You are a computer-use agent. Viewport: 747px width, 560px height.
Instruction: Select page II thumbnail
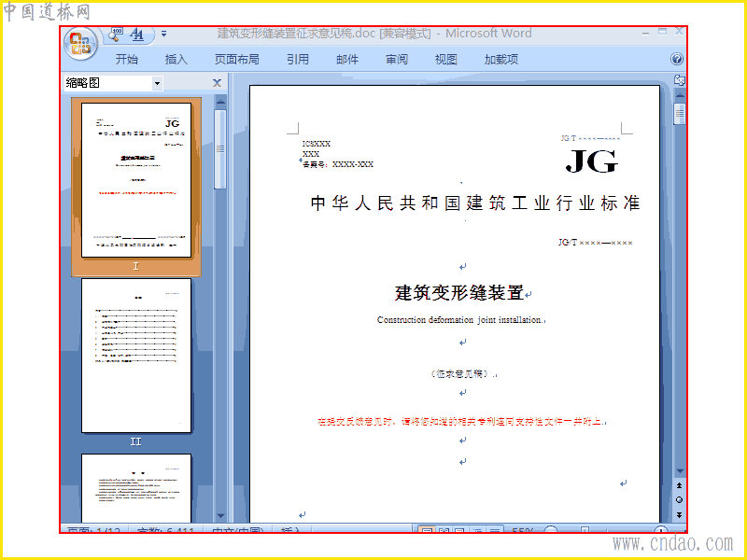(x=136, y=356)
